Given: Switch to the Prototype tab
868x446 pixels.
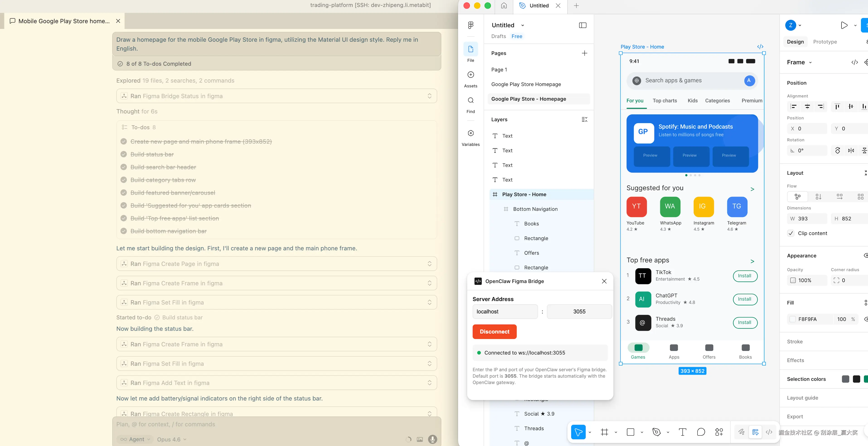Looking at the screenshot, I should (825, 41).
